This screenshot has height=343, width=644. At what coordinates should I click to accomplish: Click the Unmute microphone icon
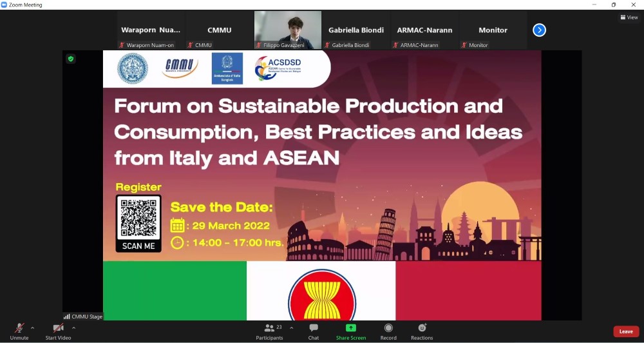(19, 329)
